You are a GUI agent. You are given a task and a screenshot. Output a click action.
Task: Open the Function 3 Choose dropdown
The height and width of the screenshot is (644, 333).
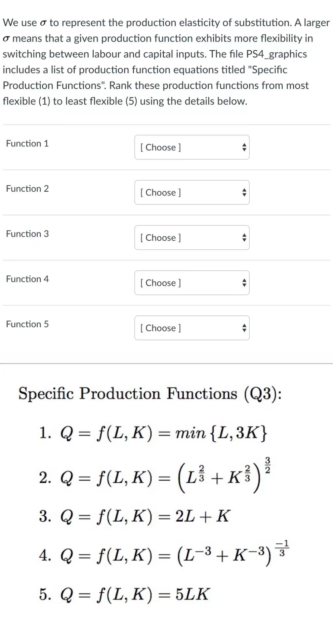[x=192, y=237]
